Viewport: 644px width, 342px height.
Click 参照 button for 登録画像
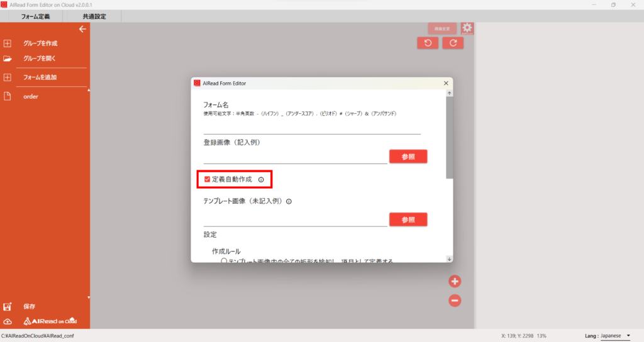tap(408, 157)
